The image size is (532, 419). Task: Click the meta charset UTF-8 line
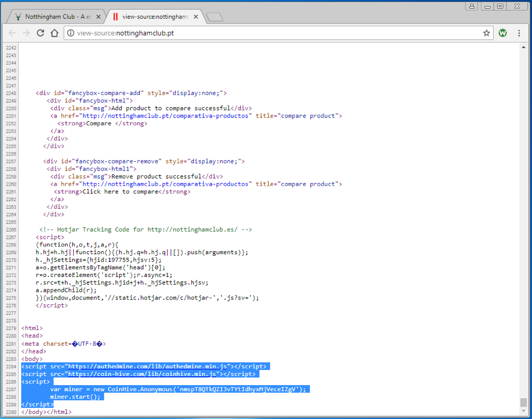click(63, 344)
